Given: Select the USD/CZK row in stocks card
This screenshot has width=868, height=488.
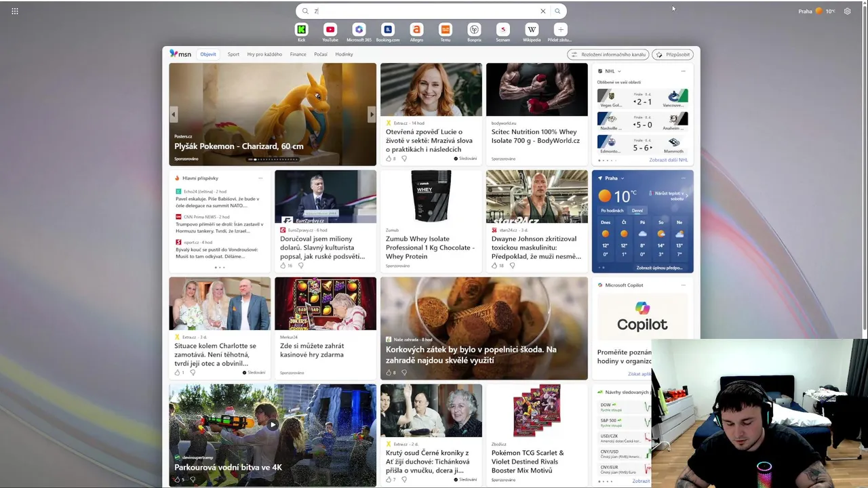Looking at the screenshot, I should pos(624,438).
